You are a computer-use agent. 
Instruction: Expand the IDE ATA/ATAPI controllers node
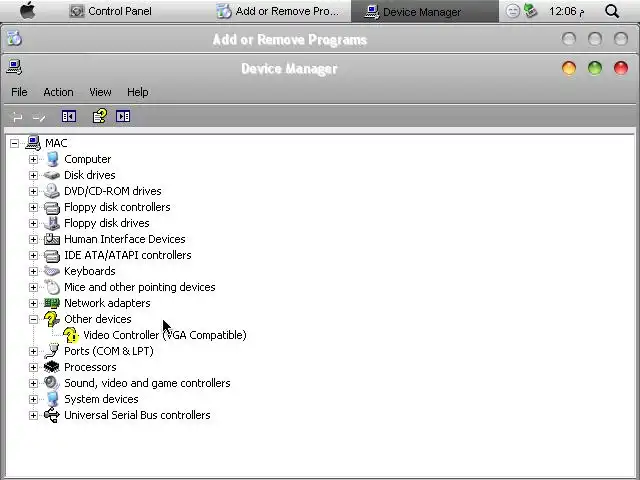[x=33, y=256]
